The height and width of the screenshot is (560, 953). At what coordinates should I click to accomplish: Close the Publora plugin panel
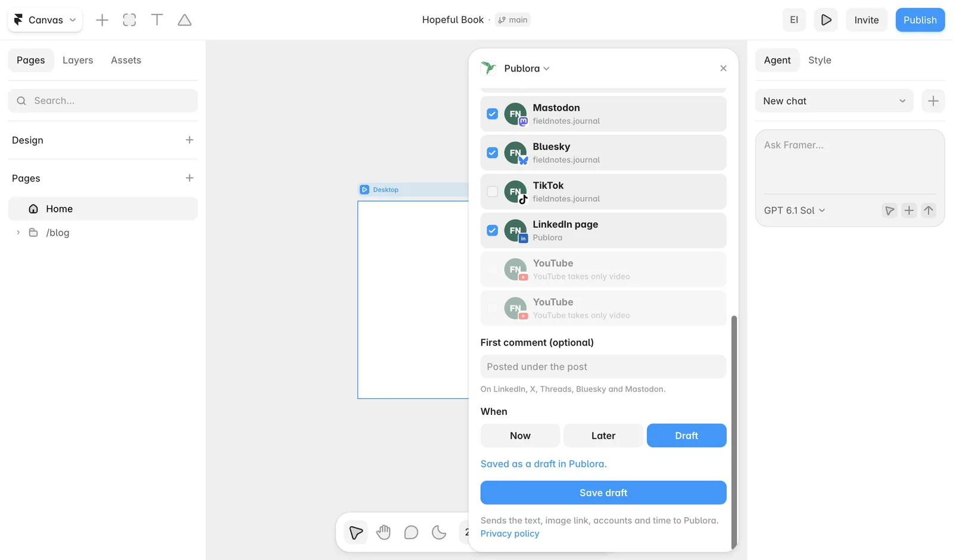pos(723,68)
